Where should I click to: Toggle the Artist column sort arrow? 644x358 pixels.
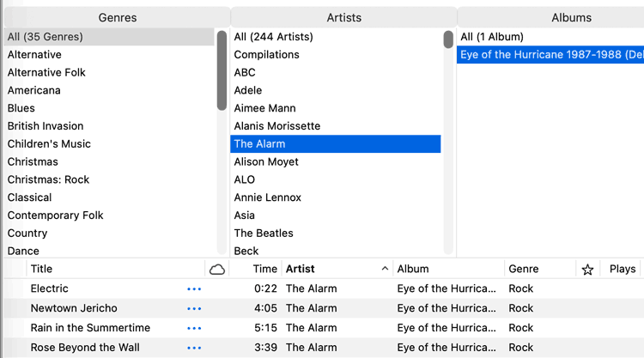385,269
